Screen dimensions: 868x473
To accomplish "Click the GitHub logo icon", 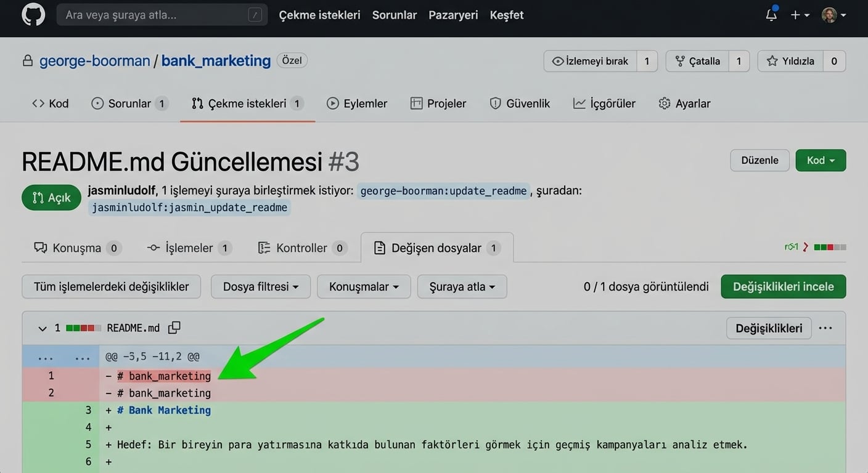I will tap(33, 14).
